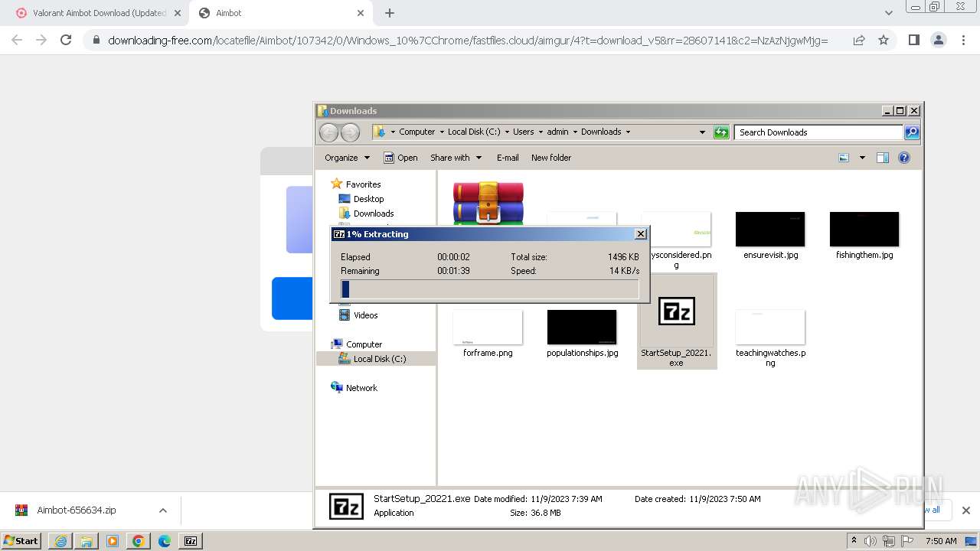Open File Explorer taskbar icon
Image resolution: width=980 pixels, height=551 pixels.
click(x=86, y=541)
